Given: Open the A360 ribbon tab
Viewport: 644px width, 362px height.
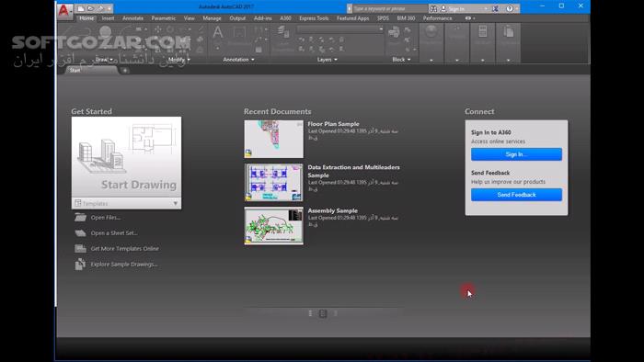Looking at the screenshot, I should [285, 18].
